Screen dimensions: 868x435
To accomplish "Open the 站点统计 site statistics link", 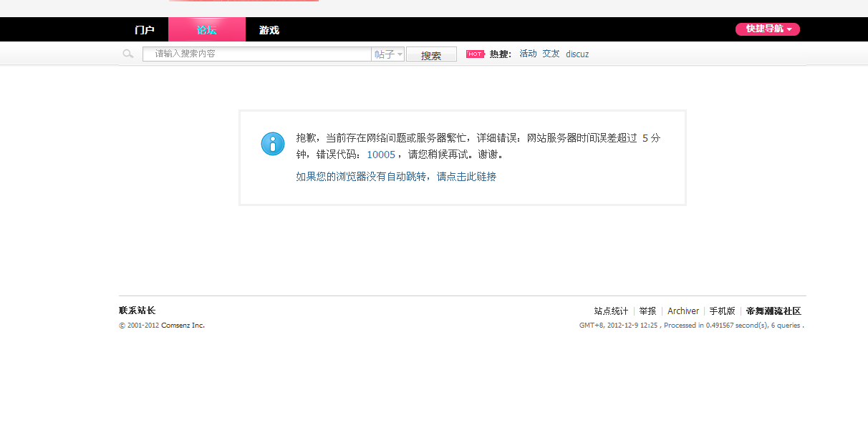I will [x=611, y=311].
